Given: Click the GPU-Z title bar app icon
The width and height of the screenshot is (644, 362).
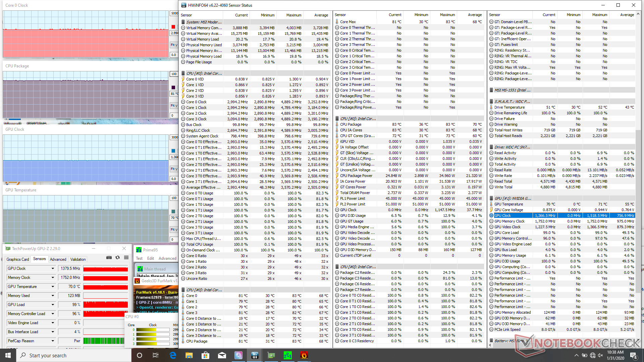Looking at the screenshot, I should 7,248.
